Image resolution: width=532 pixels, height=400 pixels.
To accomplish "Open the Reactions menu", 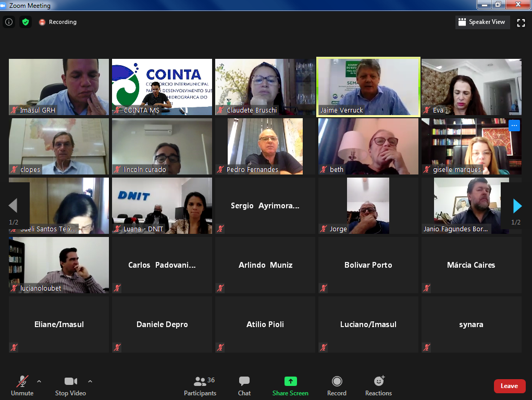I will pos(378,386).
